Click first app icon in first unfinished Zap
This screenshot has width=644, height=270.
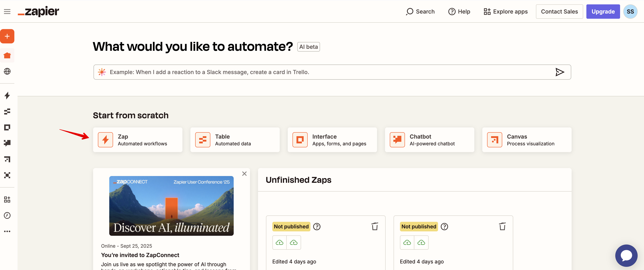(x=280, y=243)
